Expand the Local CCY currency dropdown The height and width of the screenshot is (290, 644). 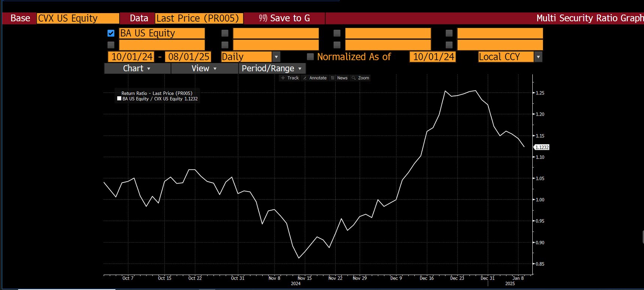[538, 57]
